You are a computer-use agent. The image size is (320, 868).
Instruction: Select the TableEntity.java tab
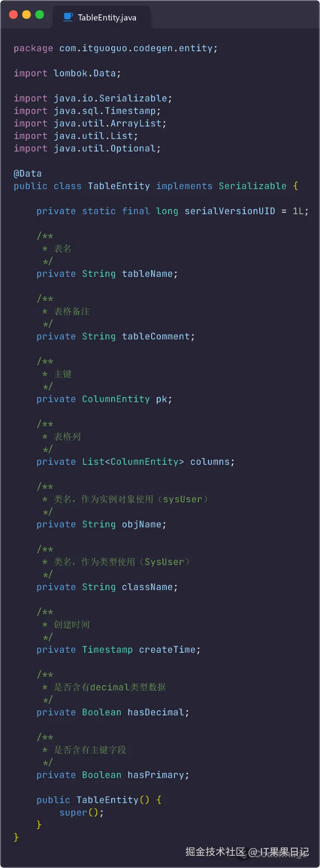106,17
